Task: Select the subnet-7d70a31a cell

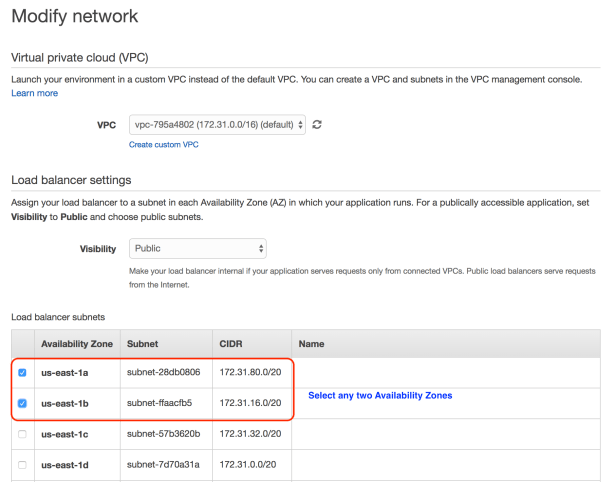Action: tap(163, 465)
